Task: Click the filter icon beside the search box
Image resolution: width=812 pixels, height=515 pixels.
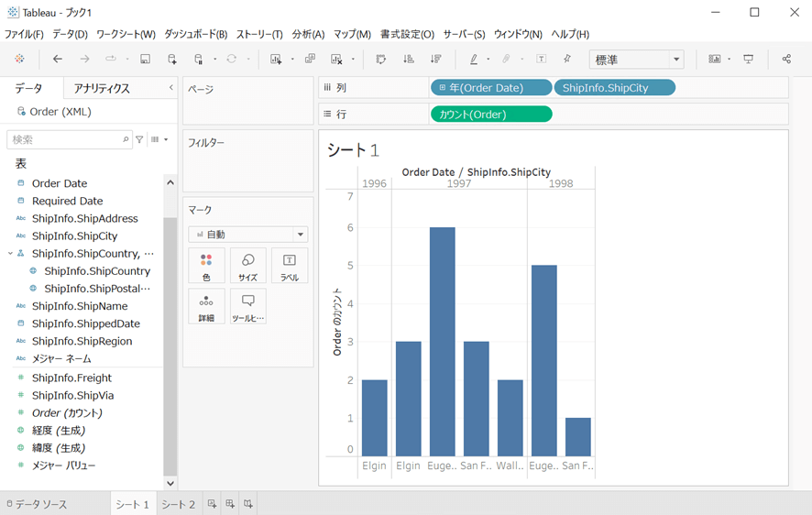Action: [139, 140]
